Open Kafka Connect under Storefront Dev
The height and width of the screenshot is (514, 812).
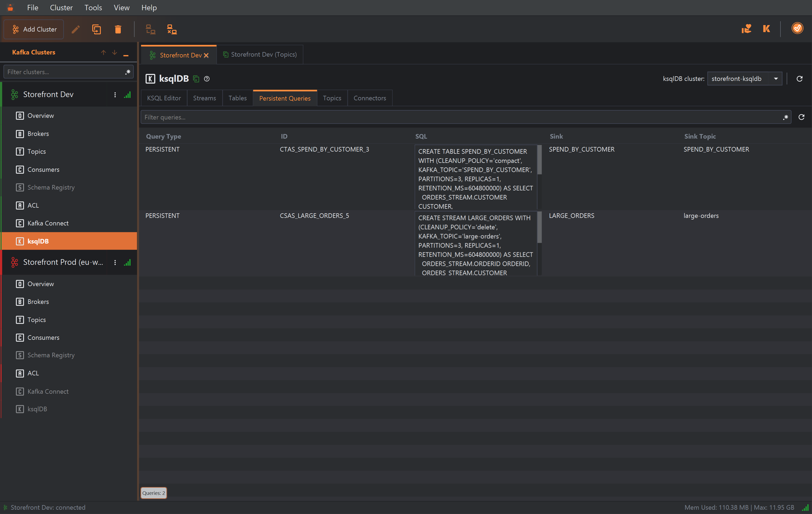pos(69,223)
